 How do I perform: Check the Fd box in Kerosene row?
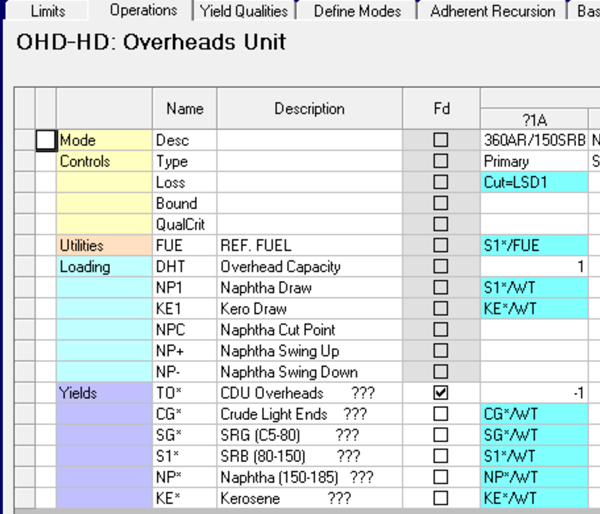(441, 498)
